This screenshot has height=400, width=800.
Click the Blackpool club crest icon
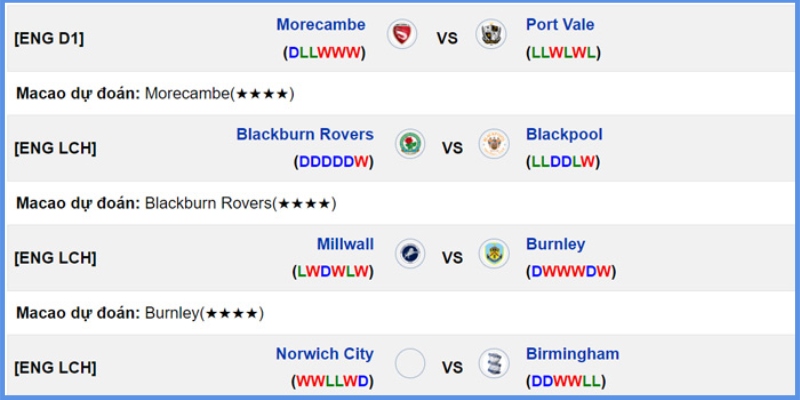[494, 144]
